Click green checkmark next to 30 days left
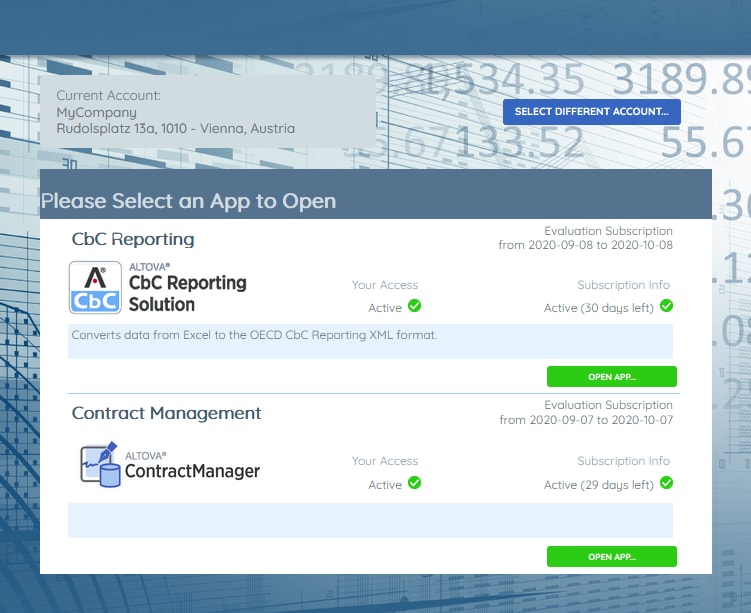751x613 pixels. (666, 306)
